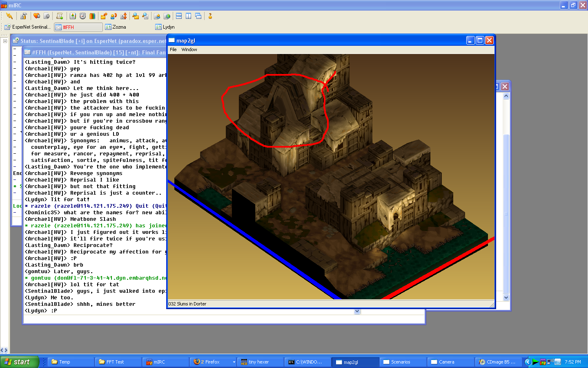Switch to CDmage B5 taskbar button
This screenshot has width=588, height=368.
coord(498,362)
